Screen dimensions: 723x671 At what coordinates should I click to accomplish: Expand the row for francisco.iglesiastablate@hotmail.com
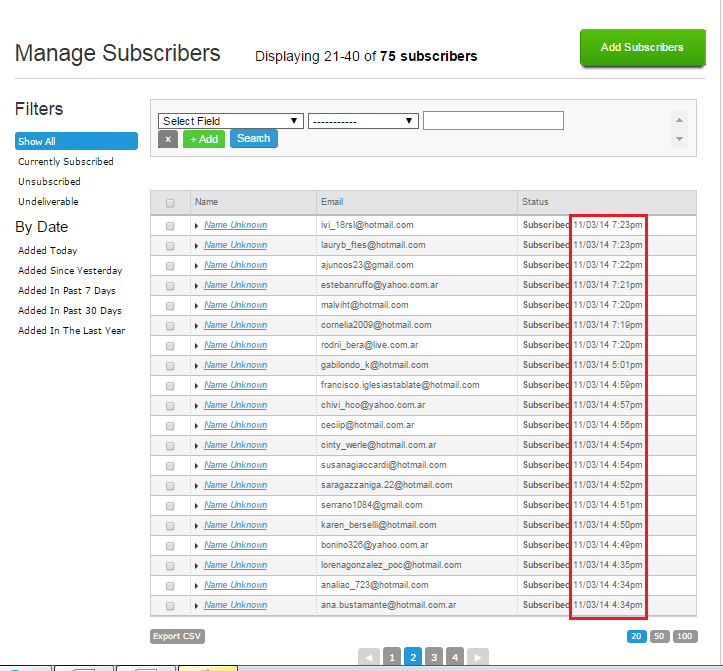click(196, 386)
